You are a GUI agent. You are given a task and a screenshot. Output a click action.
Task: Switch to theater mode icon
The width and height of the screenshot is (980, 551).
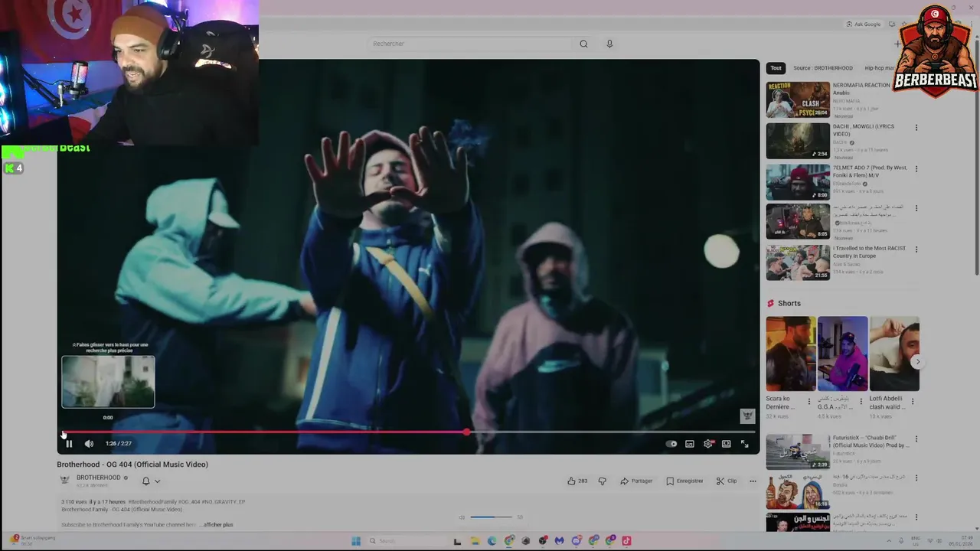click(x=726, y=444)
